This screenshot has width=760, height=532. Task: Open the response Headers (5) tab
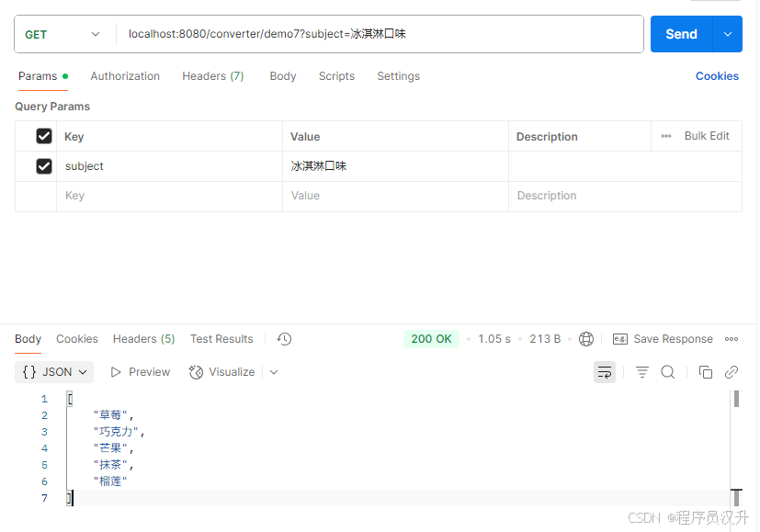143,339
